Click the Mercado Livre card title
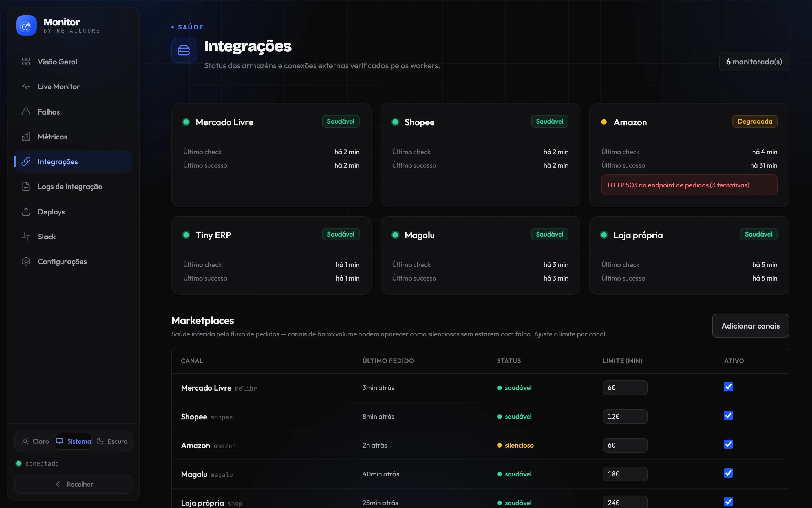The image size is (812, 508). (x=224, y=122)
